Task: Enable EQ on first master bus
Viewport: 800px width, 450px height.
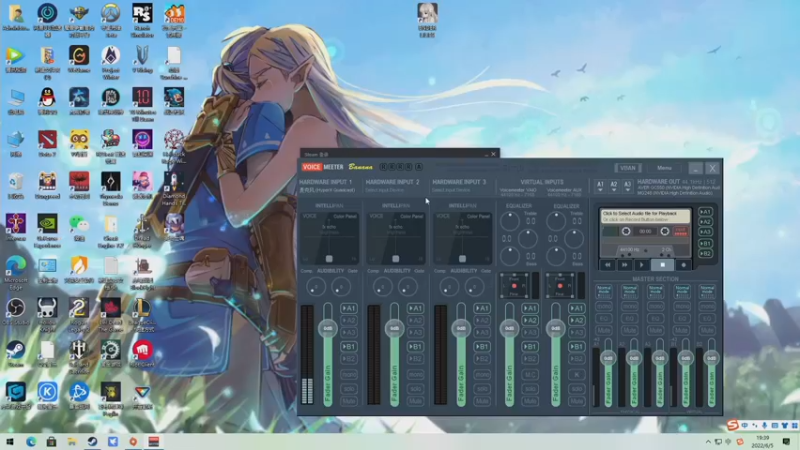Action: pos(604,318)
